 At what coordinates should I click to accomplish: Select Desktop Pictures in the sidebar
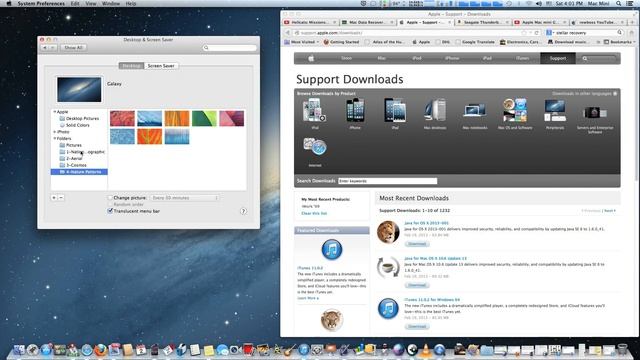pyautogui.click(x=80, y=118)
